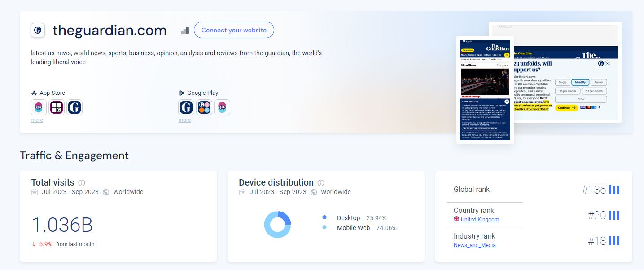Open the mobile site screenshot thumbnail
644x270 pixels.
pyautogui.click(x=485, y=90)
